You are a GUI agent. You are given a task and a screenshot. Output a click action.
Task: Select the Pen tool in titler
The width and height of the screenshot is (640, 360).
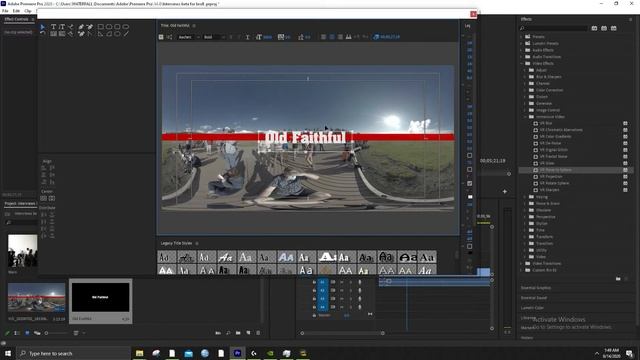(81, 27)
